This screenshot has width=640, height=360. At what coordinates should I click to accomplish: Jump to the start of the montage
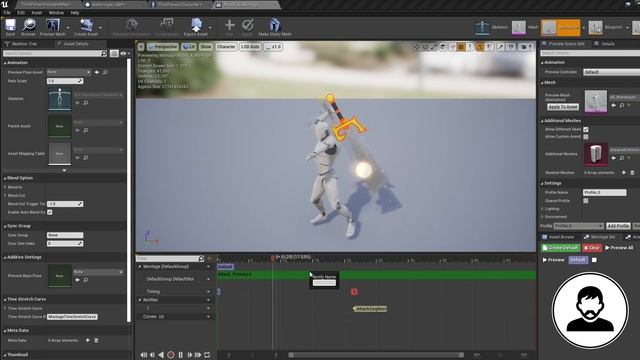point(143,355)
